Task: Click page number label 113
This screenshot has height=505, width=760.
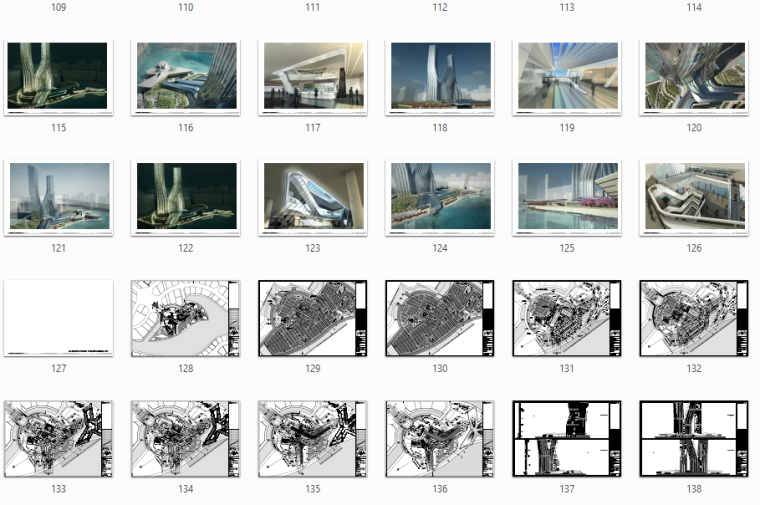Action: pos(567,7)
